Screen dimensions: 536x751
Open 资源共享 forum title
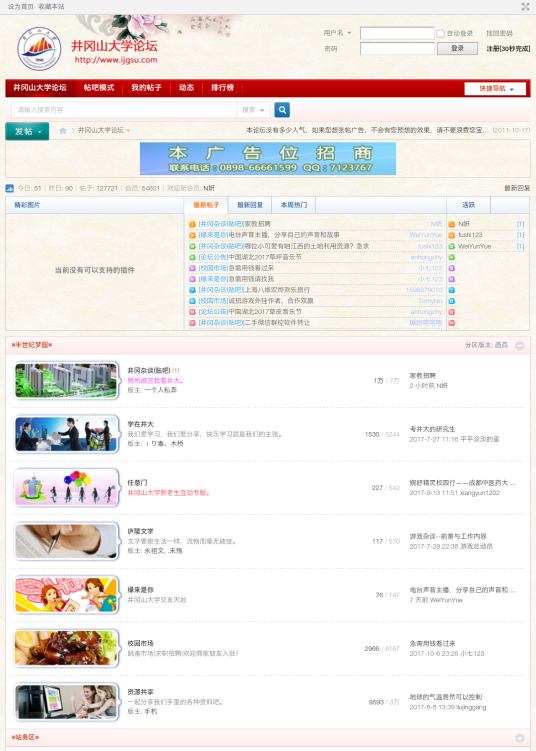140,693
